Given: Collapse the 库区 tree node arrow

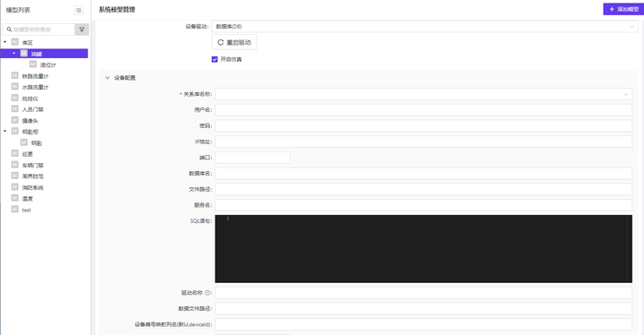Looking at the screenshot, I should coord(5,42).
